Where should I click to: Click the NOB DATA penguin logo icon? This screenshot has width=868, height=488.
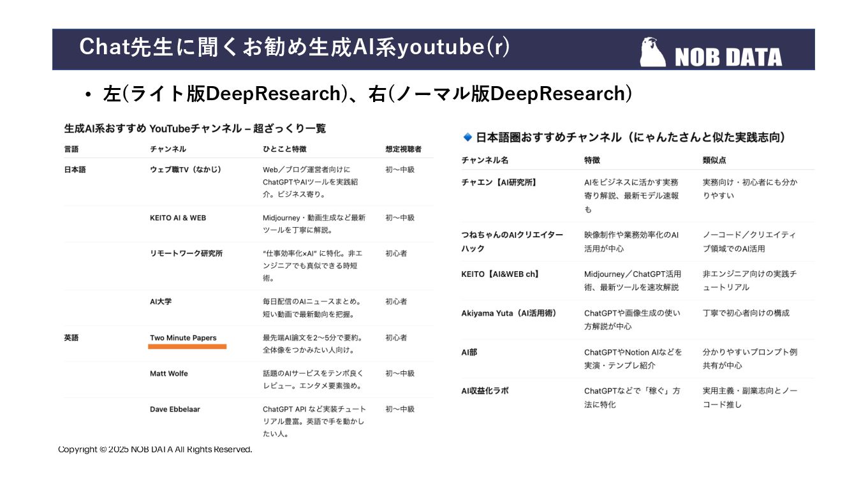click(x=654, y=52)
